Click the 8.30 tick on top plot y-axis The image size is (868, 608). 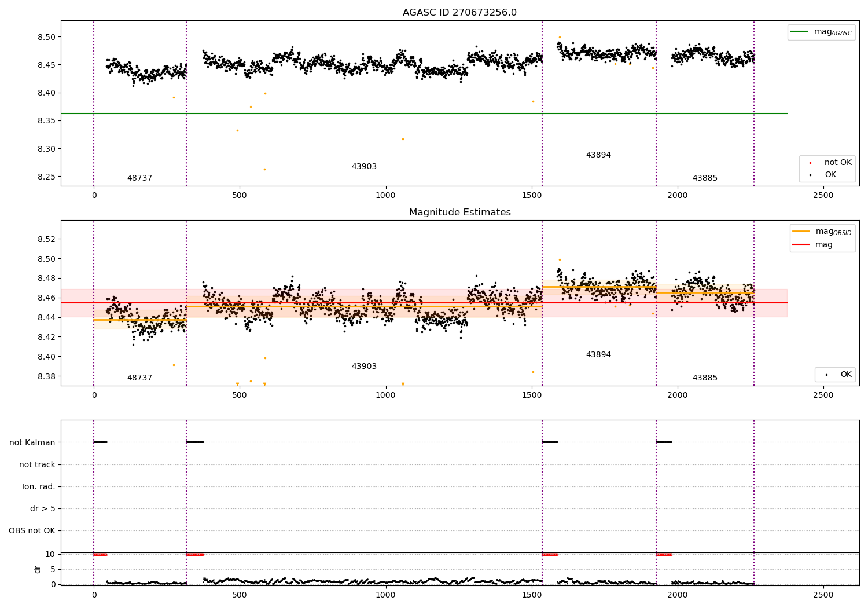[x=46, y=149]
